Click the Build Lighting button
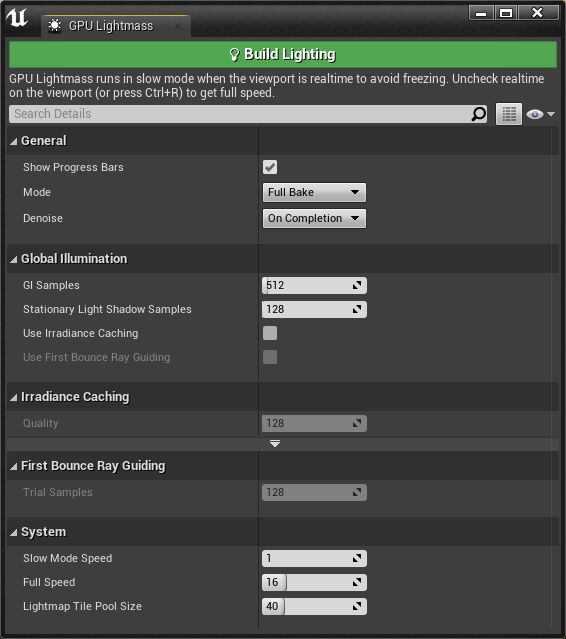 [x=283, y=54]
